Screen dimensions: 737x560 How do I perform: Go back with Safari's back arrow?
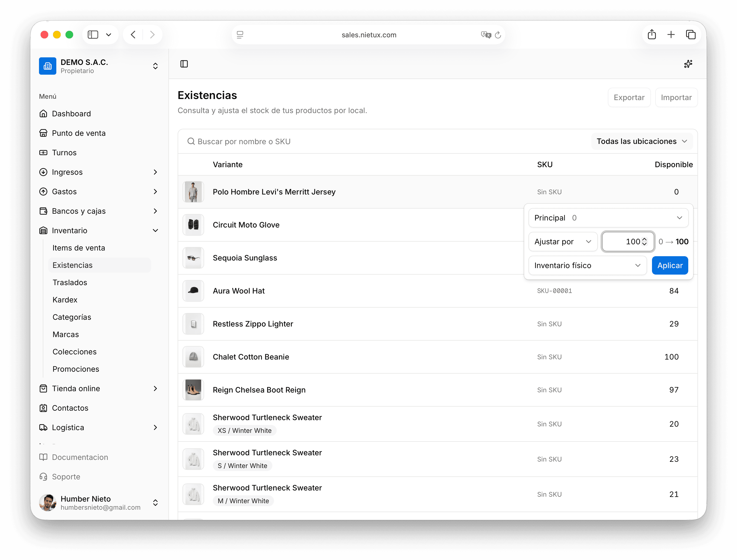point(133,35)
